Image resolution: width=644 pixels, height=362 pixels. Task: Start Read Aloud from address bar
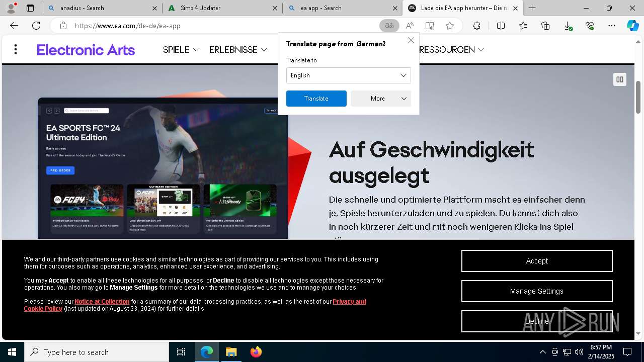coord(410,26)
